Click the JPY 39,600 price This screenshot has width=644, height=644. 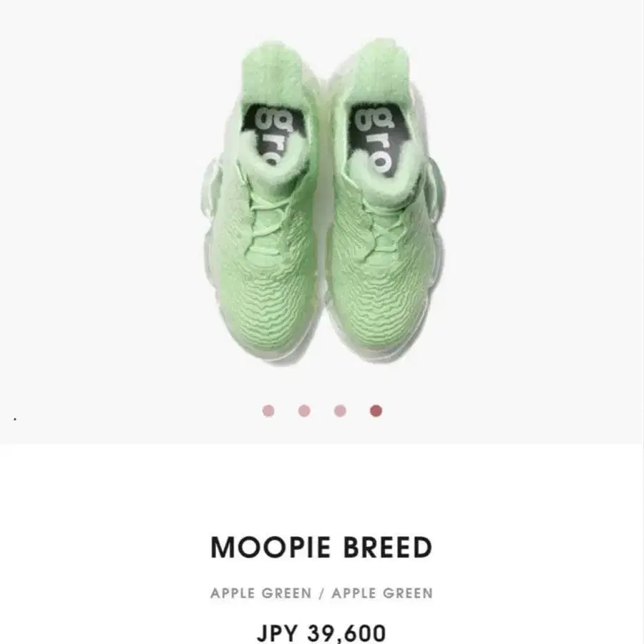321,633
